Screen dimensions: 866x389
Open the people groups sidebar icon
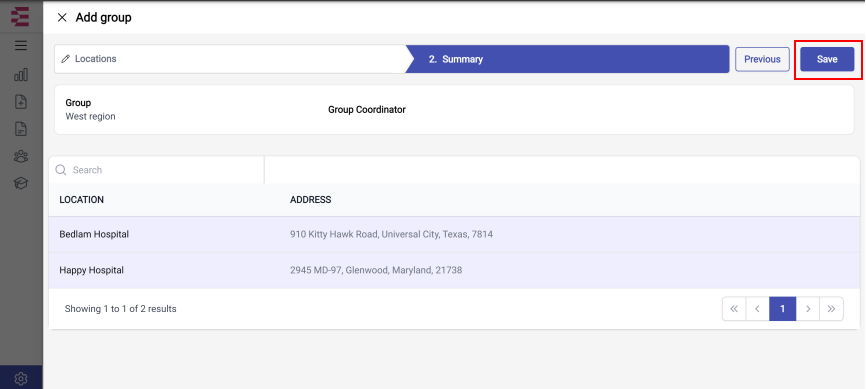pyautogui.click(x=21, y=156)
